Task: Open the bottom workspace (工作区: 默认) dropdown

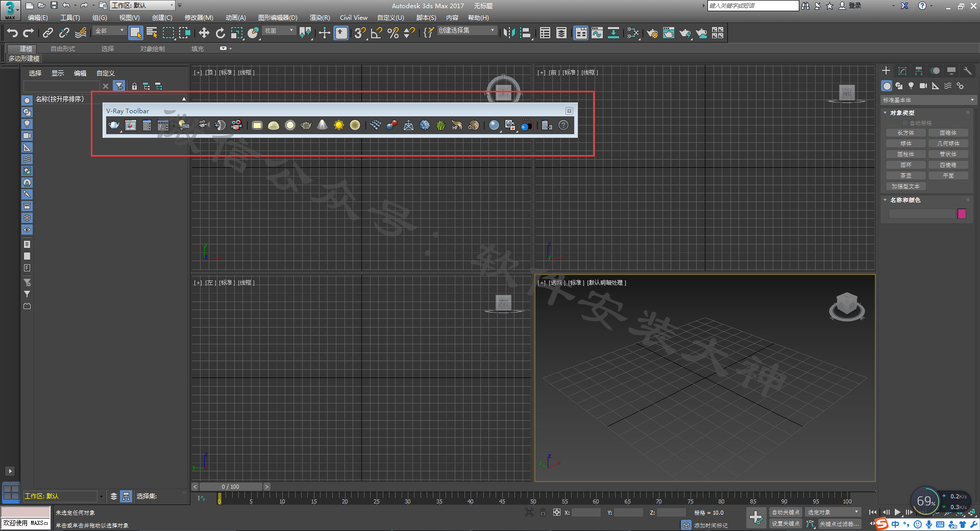Action: [63, 496]
